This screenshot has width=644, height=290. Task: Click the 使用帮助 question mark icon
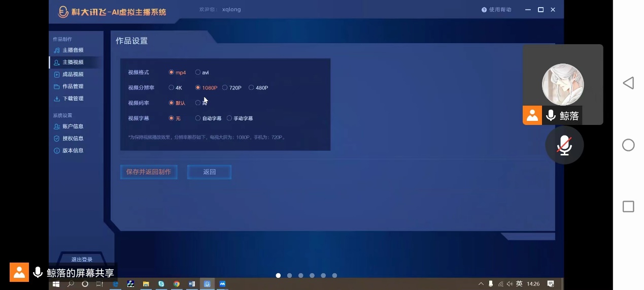[x=484, y=10]
